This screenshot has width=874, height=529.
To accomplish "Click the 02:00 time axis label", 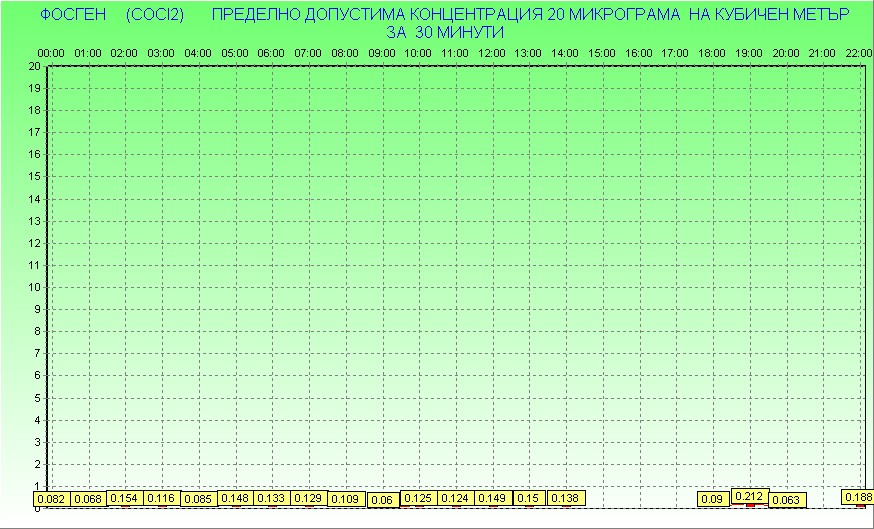I will pos(124,54).
